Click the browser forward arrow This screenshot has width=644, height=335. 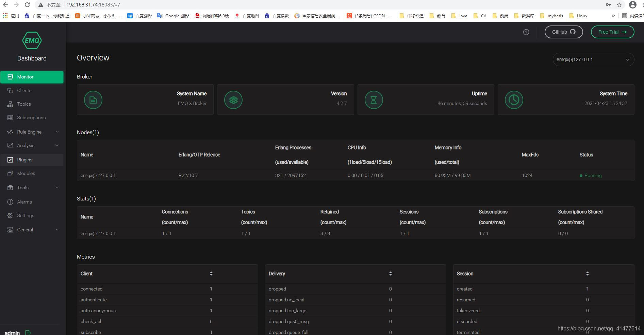click(16, 5)
